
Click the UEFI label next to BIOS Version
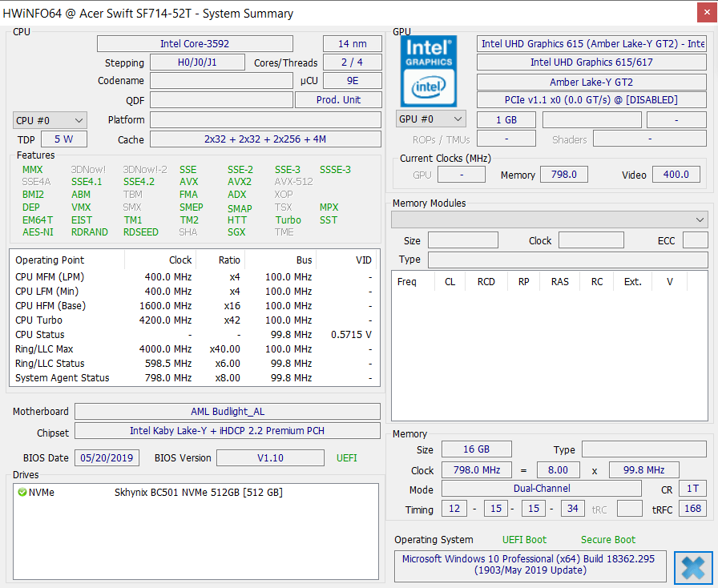[x=346, y=458]
